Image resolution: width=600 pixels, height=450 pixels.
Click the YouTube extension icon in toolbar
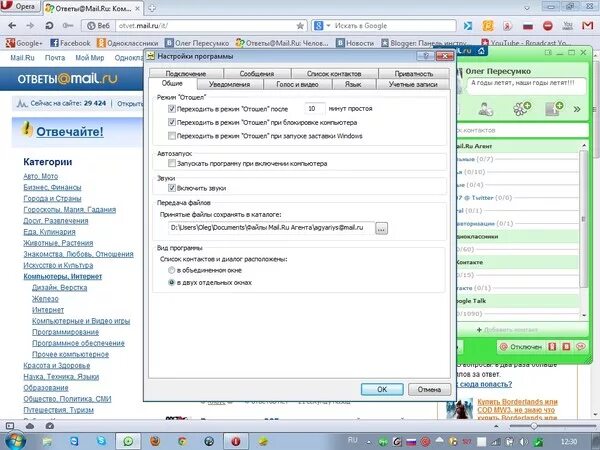tap(568, 26)
